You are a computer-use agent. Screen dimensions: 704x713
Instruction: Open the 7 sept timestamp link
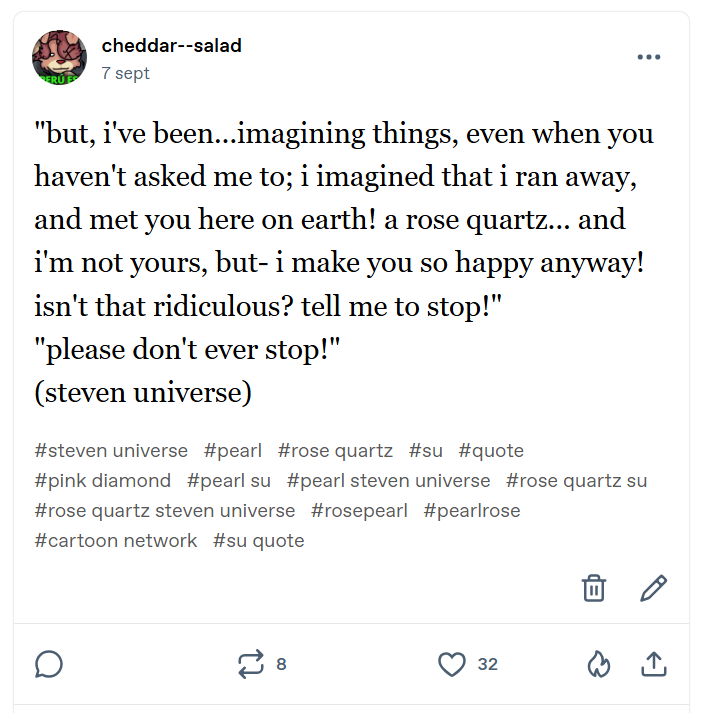pos(126,73)
